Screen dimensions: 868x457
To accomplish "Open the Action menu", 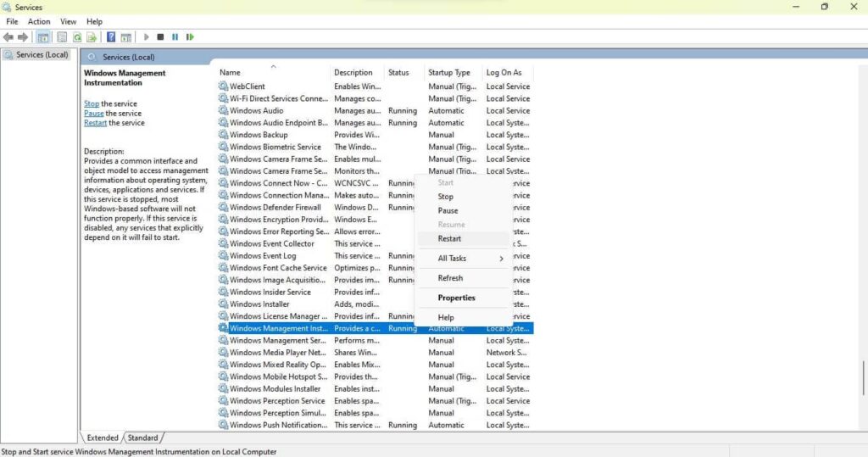I will point(39,21).
